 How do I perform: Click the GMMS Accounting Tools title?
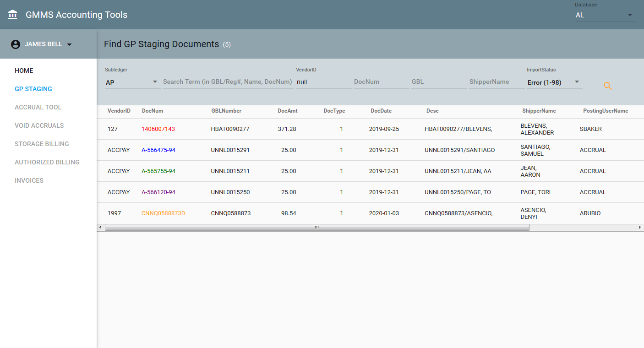pyautogui.click(x=76, y=15)
